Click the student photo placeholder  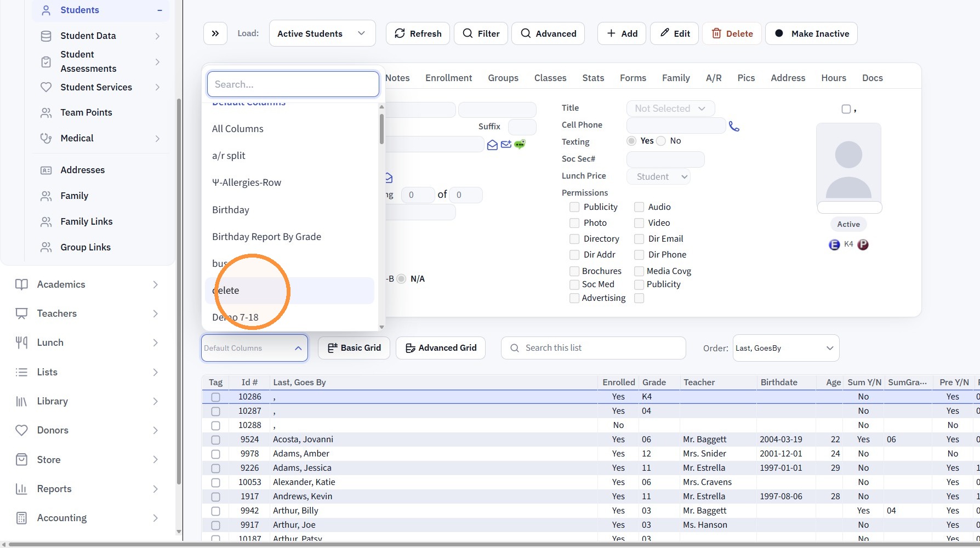click(x=848, y=162)
